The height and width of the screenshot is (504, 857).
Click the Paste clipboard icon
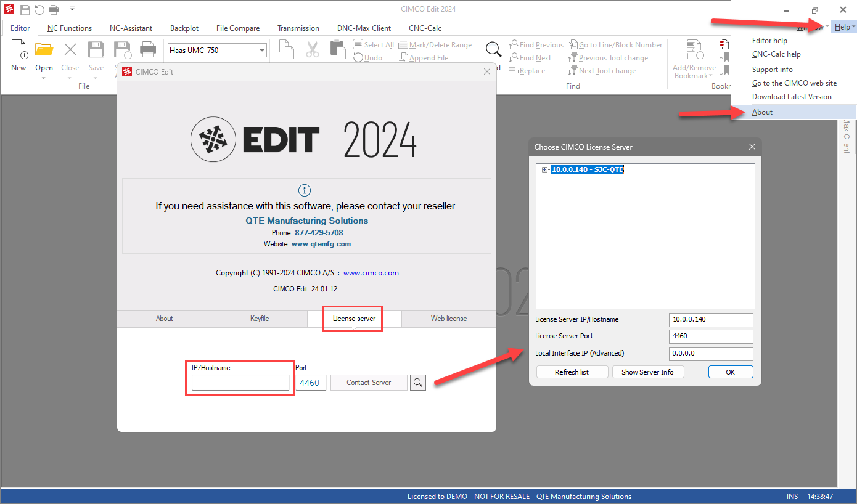338,49
